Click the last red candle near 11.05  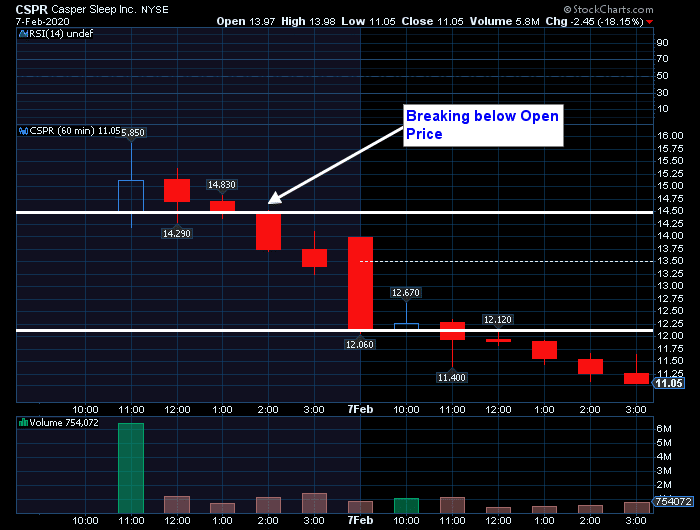click(636, 378)
